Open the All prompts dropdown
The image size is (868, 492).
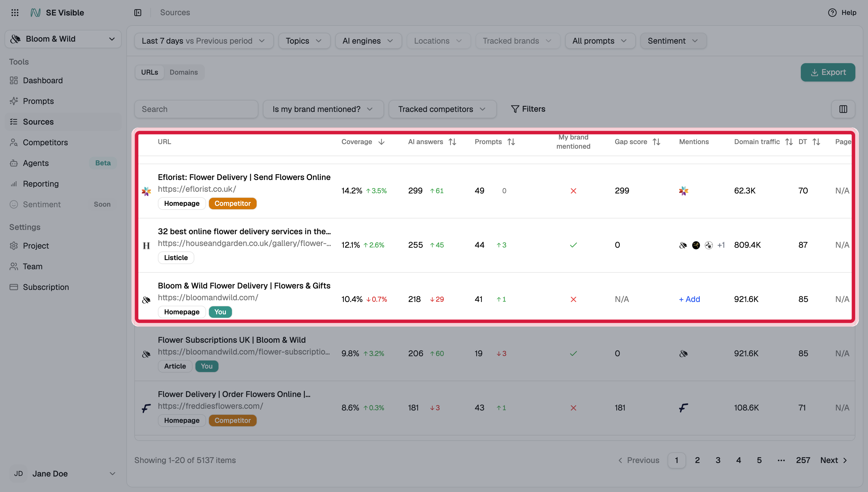point(600,41)
